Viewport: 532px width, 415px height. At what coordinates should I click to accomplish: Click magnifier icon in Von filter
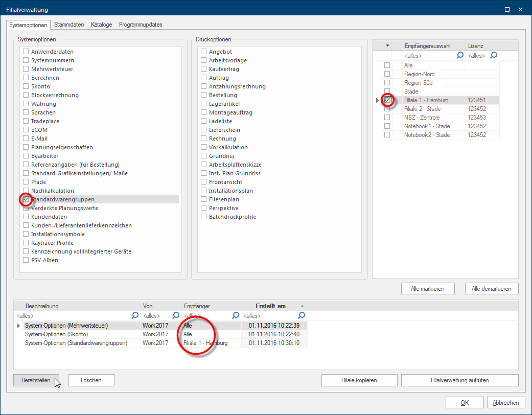(x=176, y=315)
